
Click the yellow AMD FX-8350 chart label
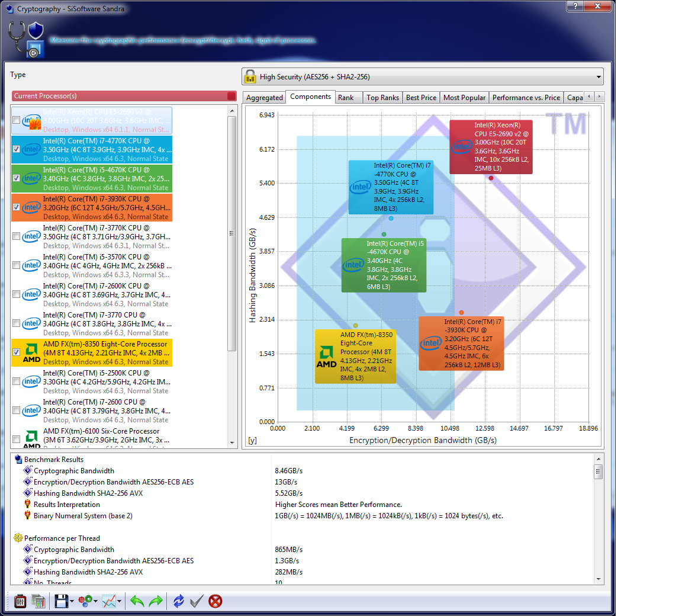[x=355, y=357]
